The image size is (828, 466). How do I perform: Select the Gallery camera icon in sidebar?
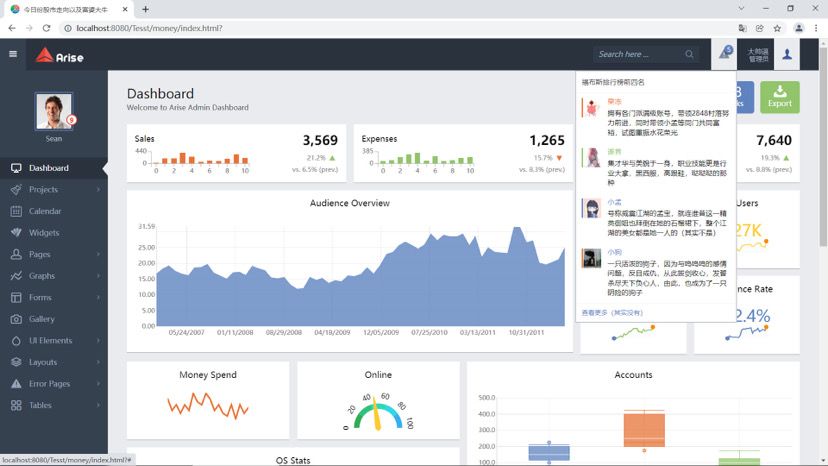pos(16,319)
